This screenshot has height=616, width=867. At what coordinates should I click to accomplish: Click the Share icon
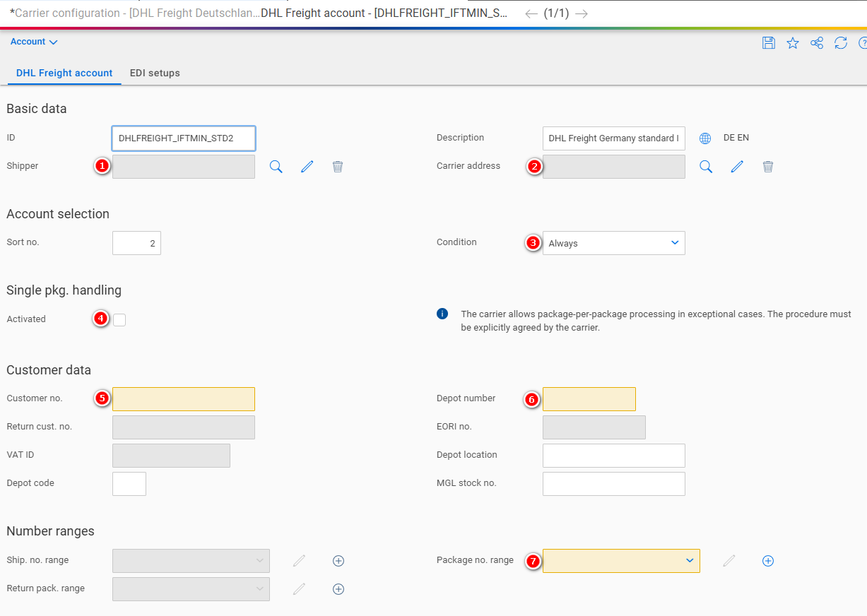click(x=817, y=43)
